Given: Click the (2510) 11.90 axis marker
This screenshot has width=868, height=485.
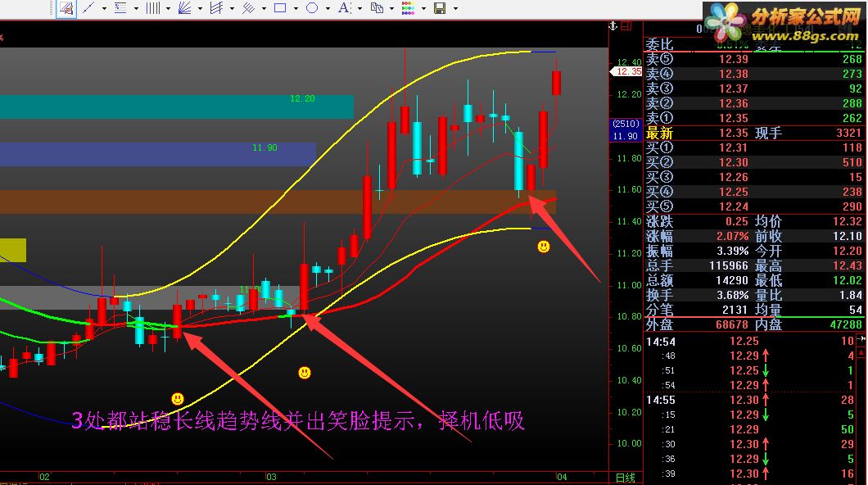Looking at the screenshot, I should coord(626,129).
